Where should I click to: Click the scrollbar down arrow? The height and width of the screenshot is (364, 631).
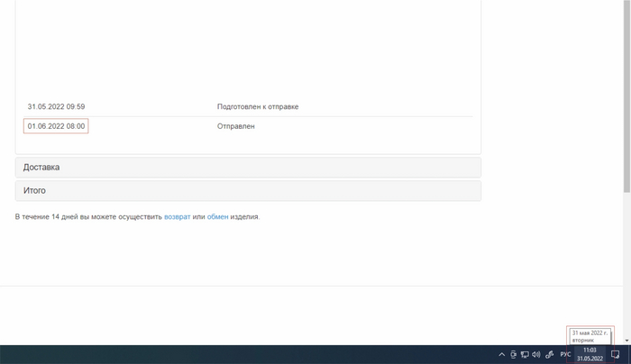[x=626, y=341]
